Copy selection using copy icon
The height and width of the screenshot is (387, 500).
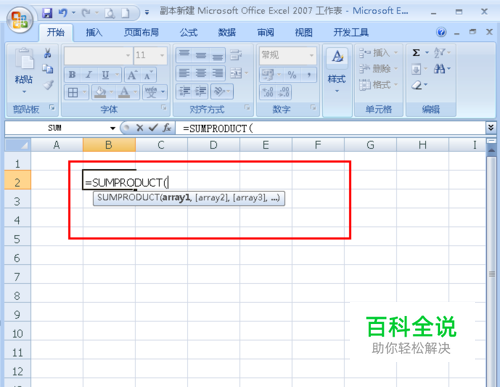(48, 69)
